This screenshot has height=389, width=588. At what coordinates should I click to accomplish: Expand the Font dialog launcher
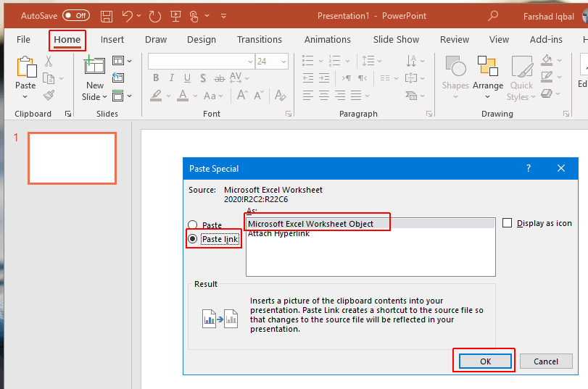coord(289,114)
